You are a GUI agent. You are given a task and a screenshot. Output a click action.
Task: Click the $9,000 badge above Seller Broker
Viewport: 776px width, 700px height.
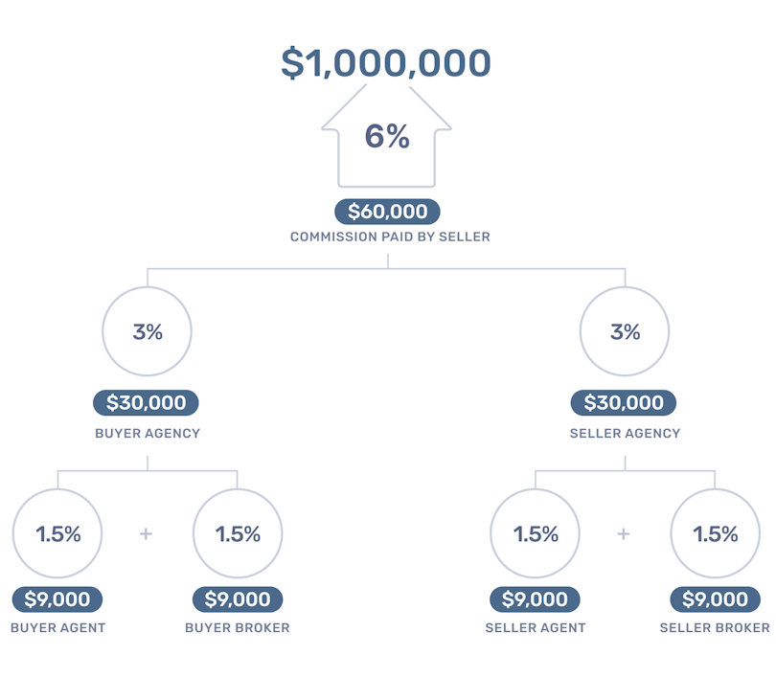click(715, 599)
